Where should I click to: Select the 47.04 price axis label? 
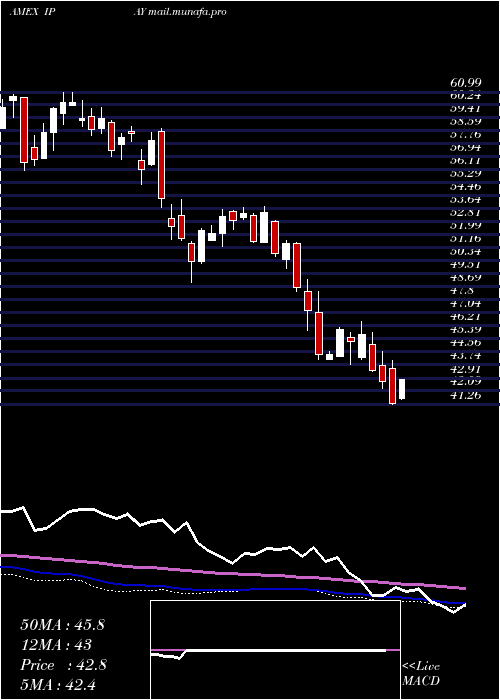pyautogui.click(x=465, y=304)
